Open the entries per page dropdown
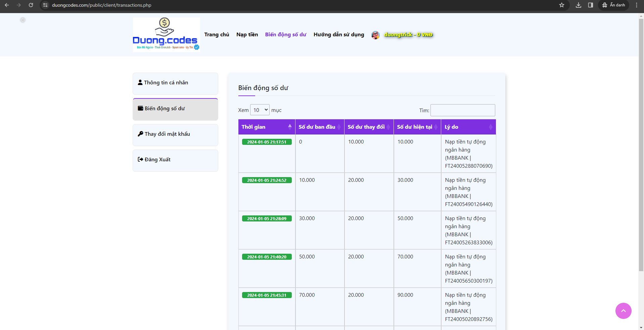 (260, 110)
